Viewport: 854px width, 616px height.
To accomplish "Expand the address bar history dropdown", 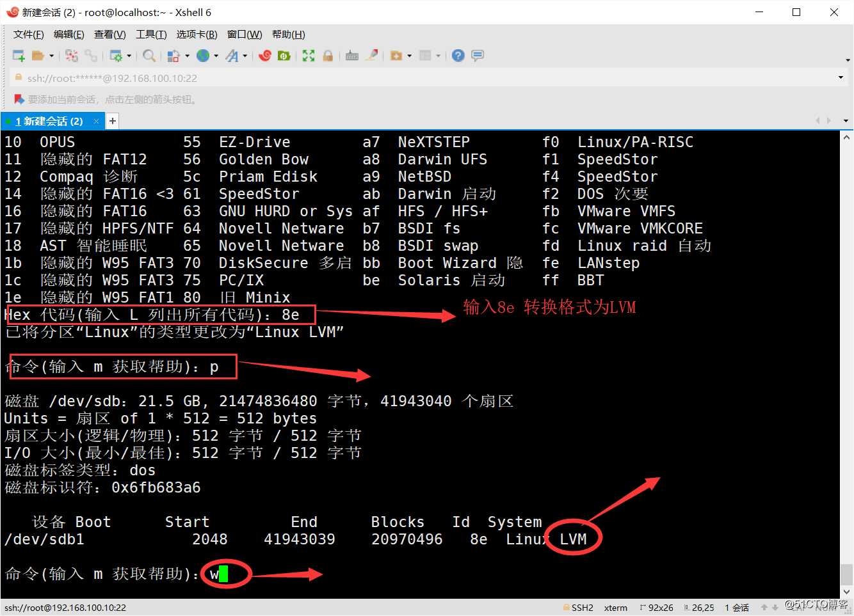I will tap(841, 78).
